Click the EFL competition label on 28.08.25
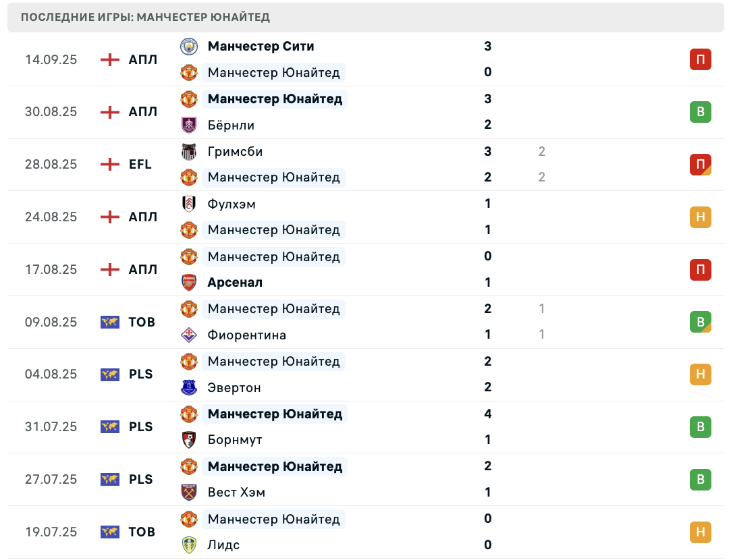This screenshot has height=560, width=733. [x=140, y=165]
